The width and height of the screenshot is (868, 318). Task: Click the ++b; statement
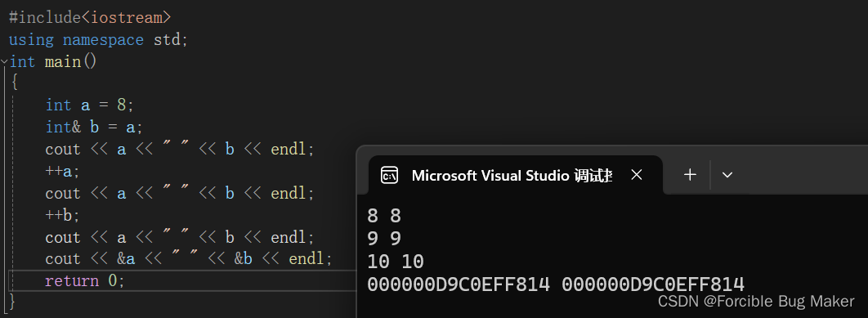(63, 215)
